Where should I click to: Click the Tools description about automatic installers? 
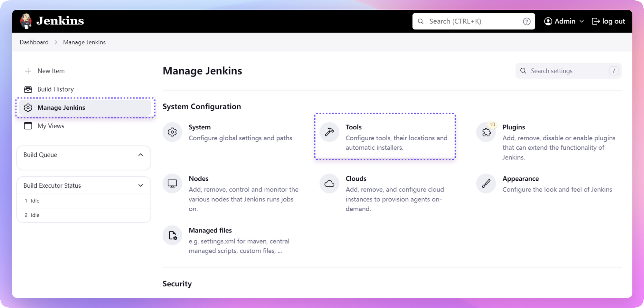(x=396, y=143)
